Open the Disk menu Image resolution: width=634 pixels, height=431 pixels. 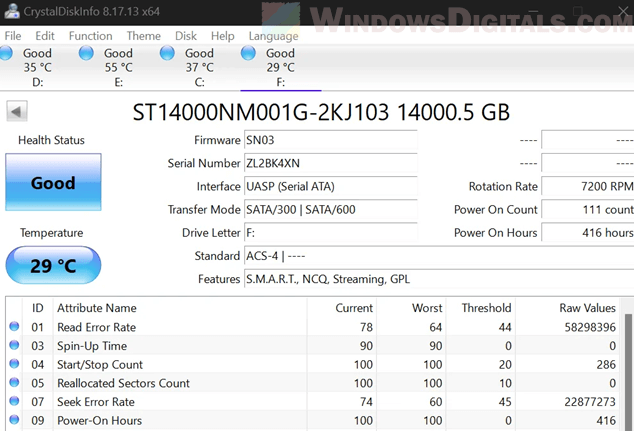pos(186,36)
